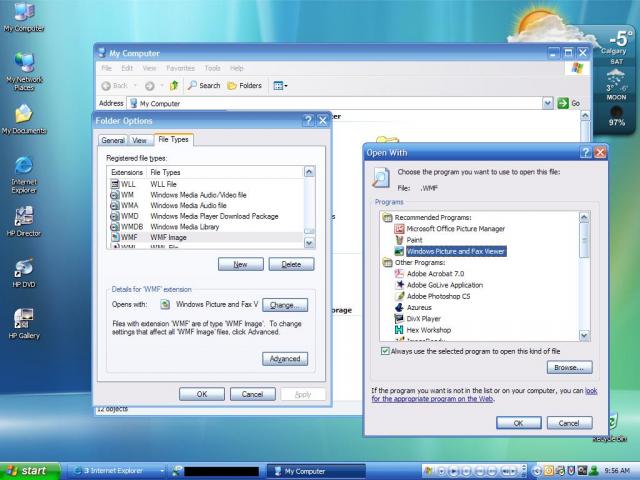Screen dimensions: 640x480
Task: Launch Internet Explorer from the desktop
Action: point(24,175)
